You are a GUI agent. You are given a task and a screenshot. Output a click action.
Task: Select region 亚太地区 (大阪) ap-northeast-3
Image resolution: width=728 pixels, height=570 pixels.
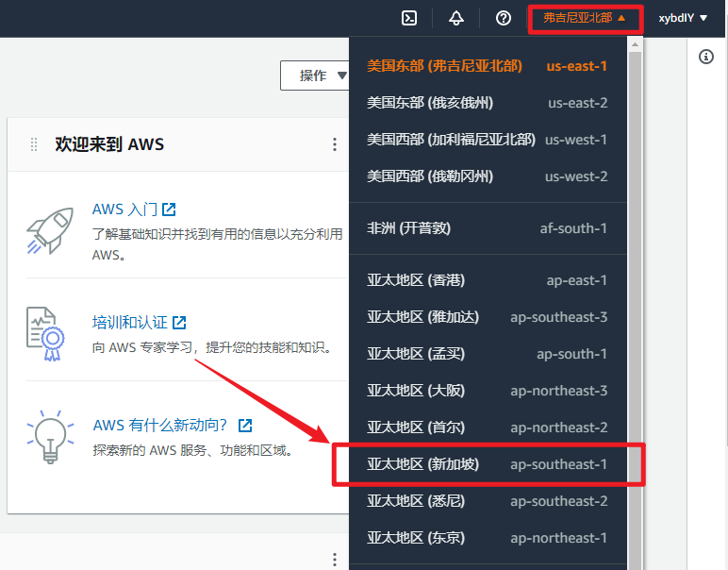tap(488, 390)
